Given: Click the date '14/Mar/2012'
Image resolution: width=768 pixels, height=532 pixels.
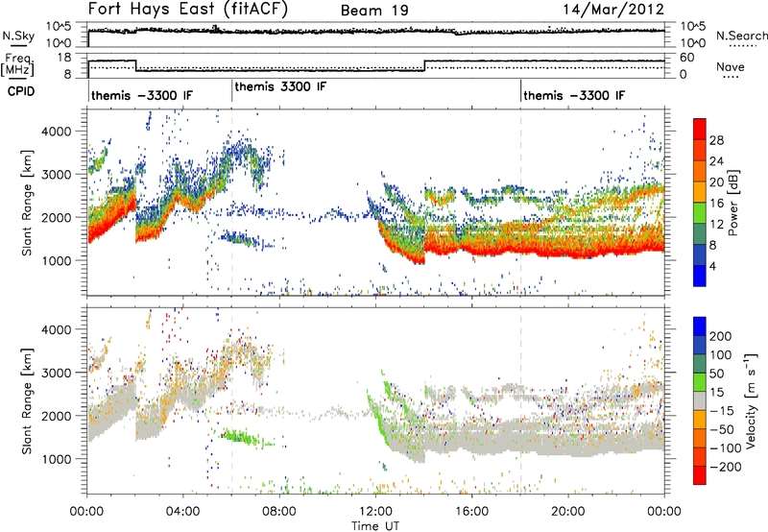Looking at the screenshot, I should point(613,10).
